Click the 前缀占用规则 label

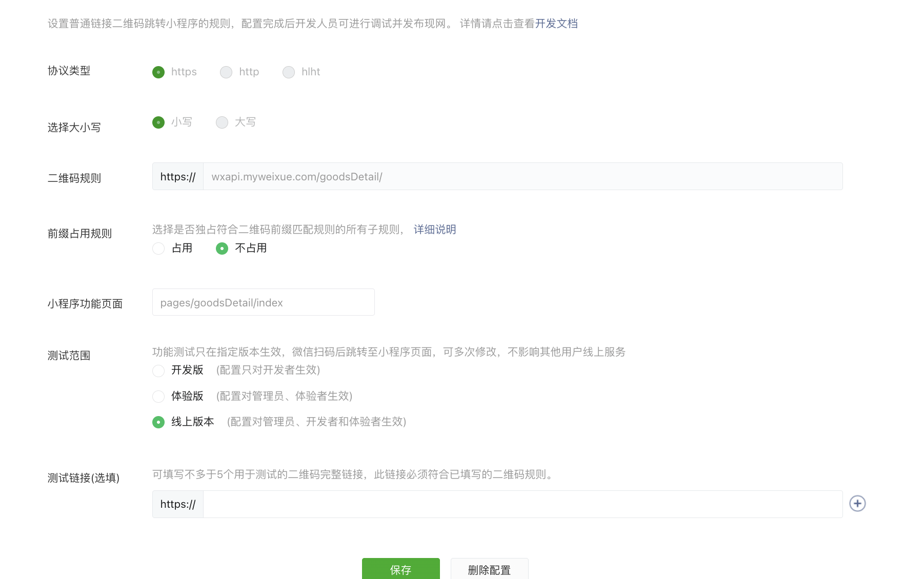(80, 234)
